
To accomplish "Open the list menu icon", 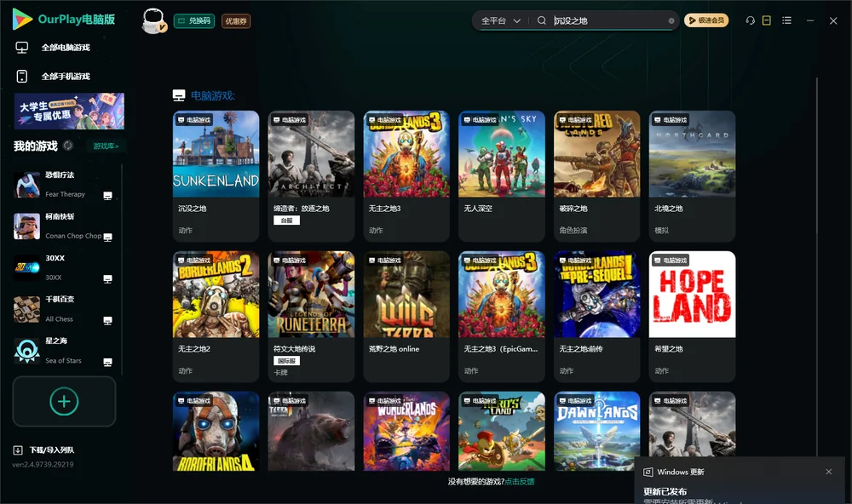I will click(x=786, y=20).
